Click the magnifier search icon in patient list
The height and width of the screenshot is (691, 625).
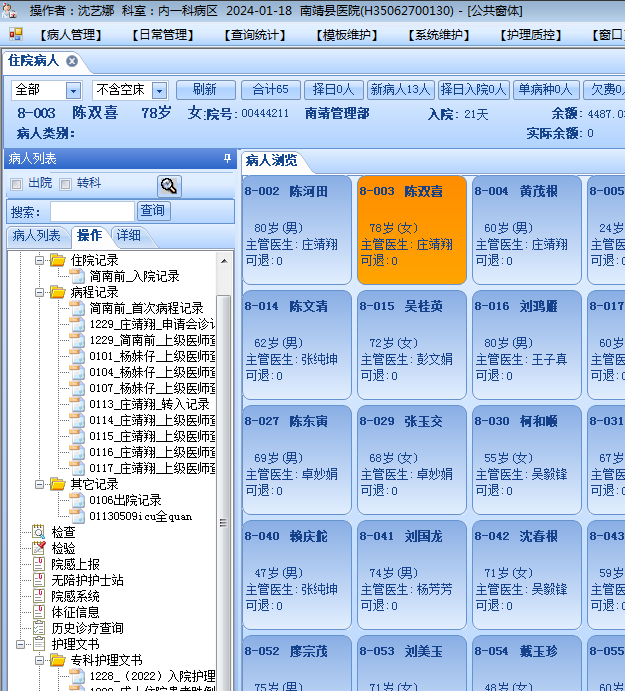click(169, 186)
